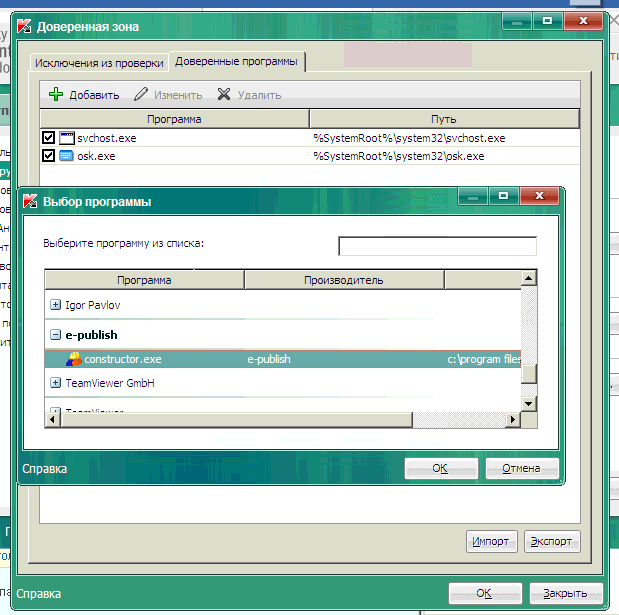
Task: Click Отмена to cancel program selection
Action: click(521, 468)
